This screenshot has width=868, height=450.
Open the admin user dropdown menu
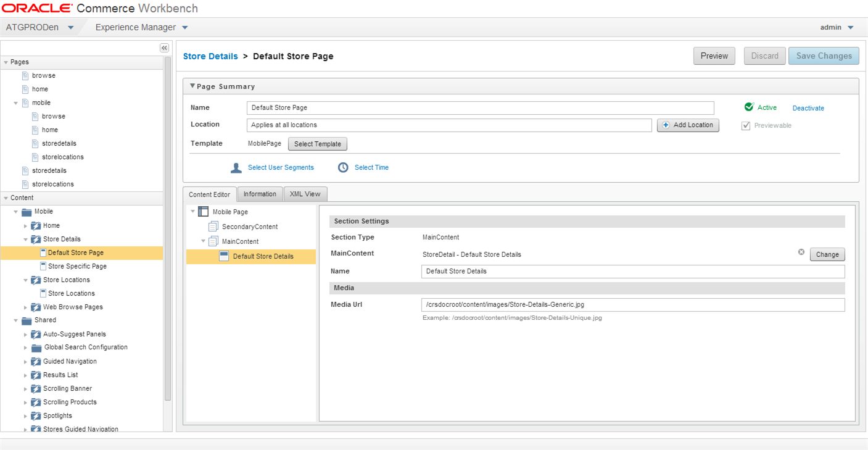click(x=851, y=27)
